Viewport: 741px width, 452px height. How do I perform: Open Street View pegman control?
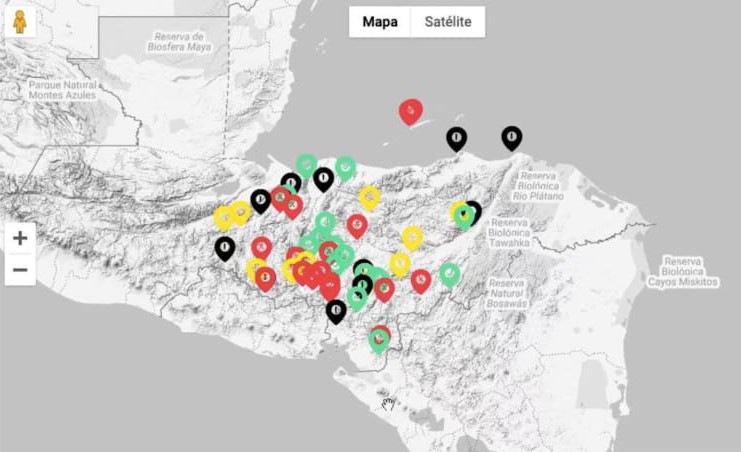coord(20,22)
